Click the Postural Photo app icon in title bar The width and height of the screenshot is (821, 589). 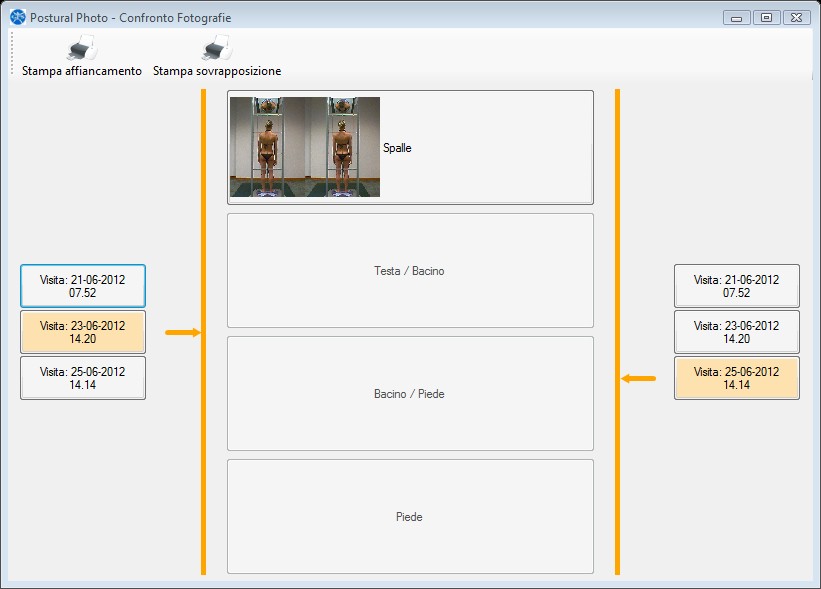click(18, 17)
